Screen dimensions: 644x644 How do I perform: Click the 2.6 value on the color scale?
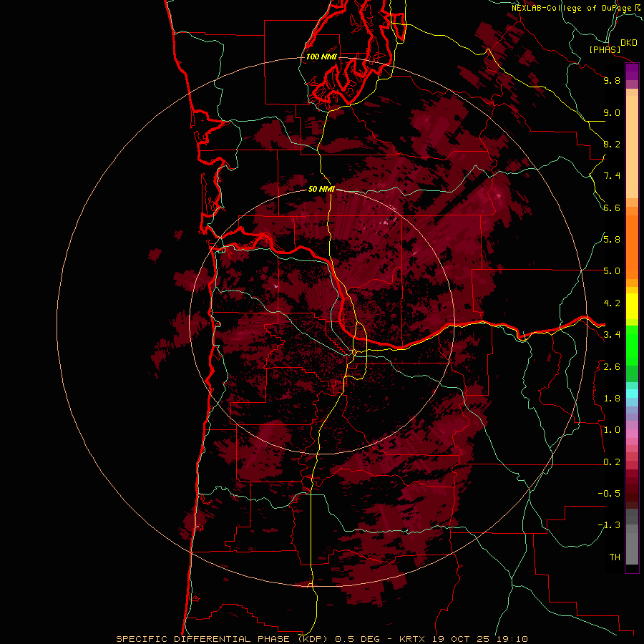point(612,367)
